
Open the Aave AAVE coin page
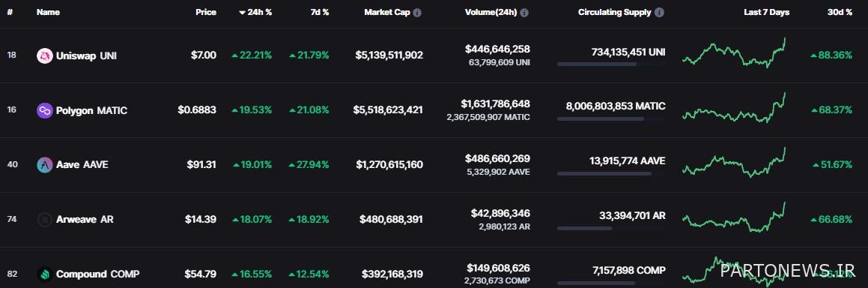[x=82, y=165]
